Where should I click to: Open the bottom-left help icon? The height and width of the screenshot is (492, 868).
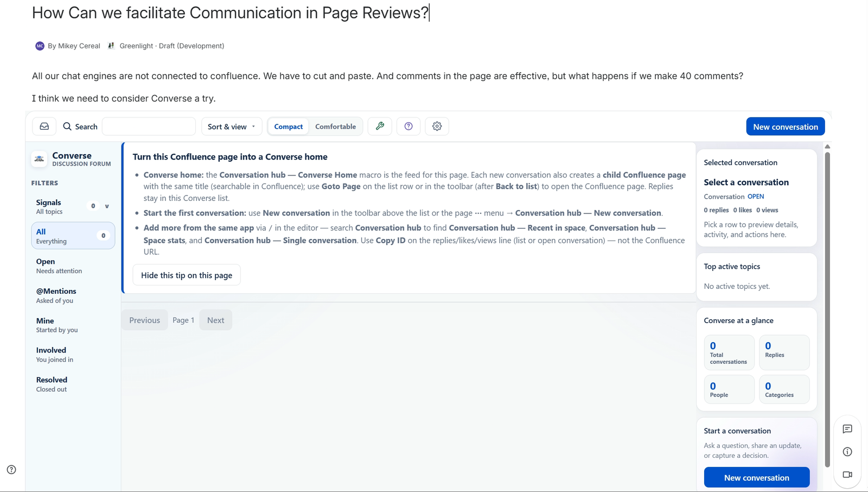pyautogui.click(x=11, y=470)
